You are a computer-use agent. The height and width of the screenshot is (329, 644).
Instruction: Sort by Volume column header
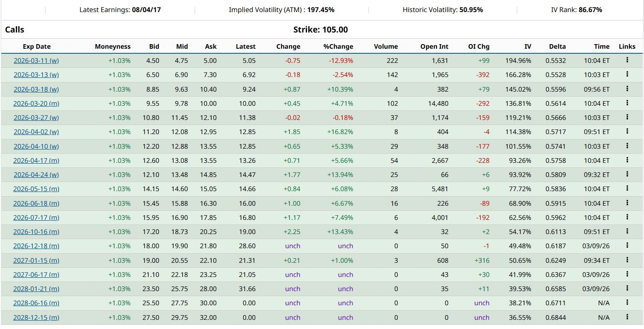(x=386, y=47)
